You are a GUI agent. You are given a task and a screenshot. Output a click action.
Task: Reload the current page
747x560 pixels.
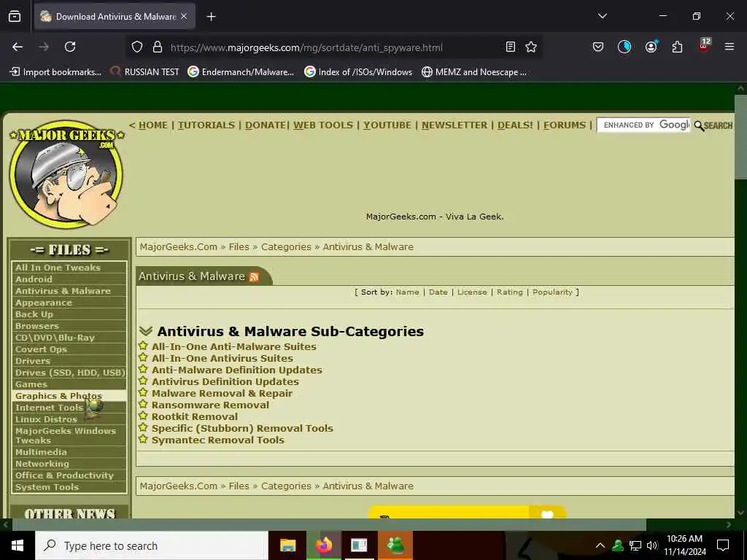70,47
